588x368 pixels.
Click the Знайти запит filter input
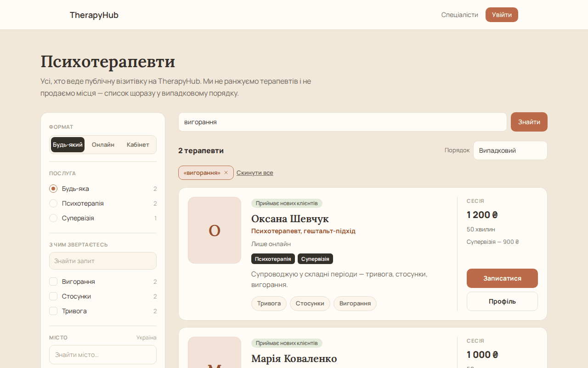click(x=103, y=261)
